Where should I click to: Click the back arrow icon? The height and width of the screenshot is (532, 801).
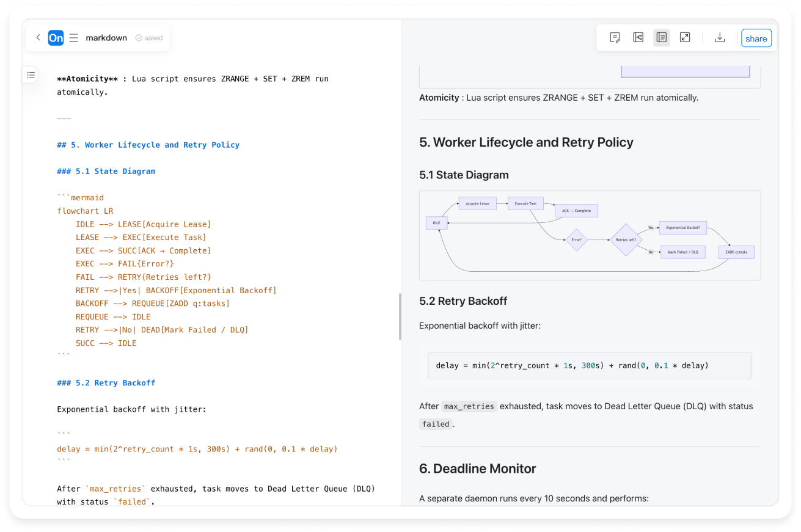[38, 37]
